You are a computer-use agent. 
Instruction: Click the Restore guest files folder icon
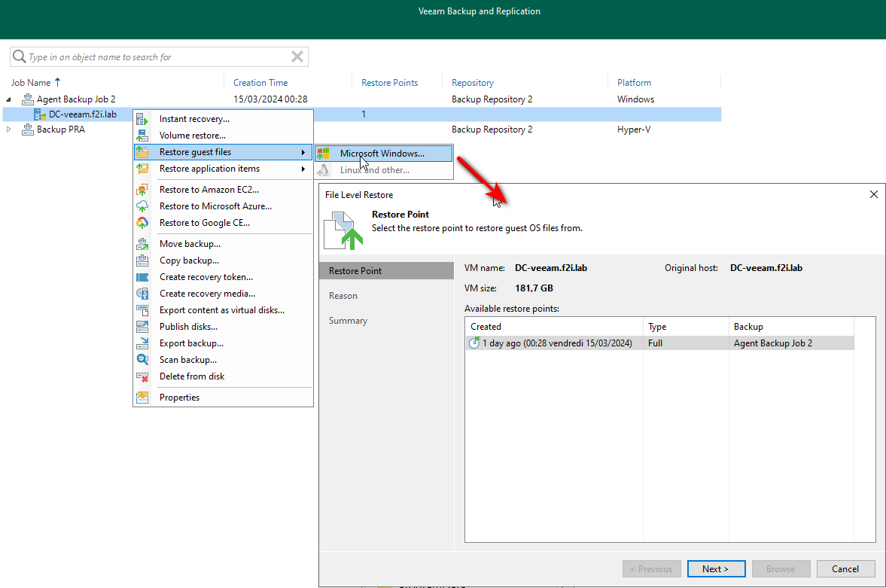pyautogui.click(x=142, y=152)
